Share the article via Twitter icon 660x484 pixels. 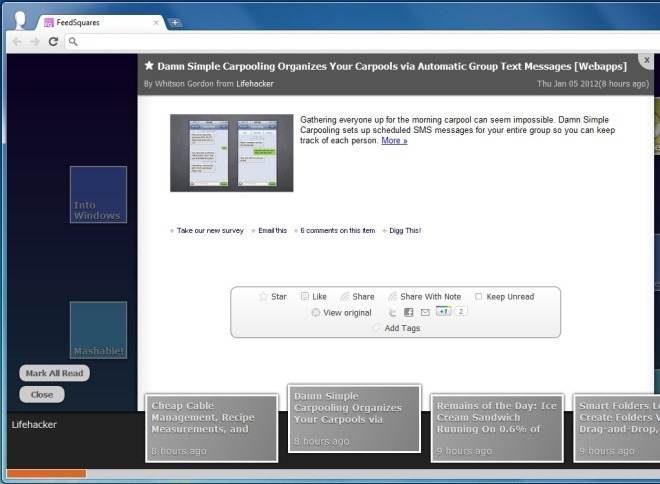click(x=392, y=313)
